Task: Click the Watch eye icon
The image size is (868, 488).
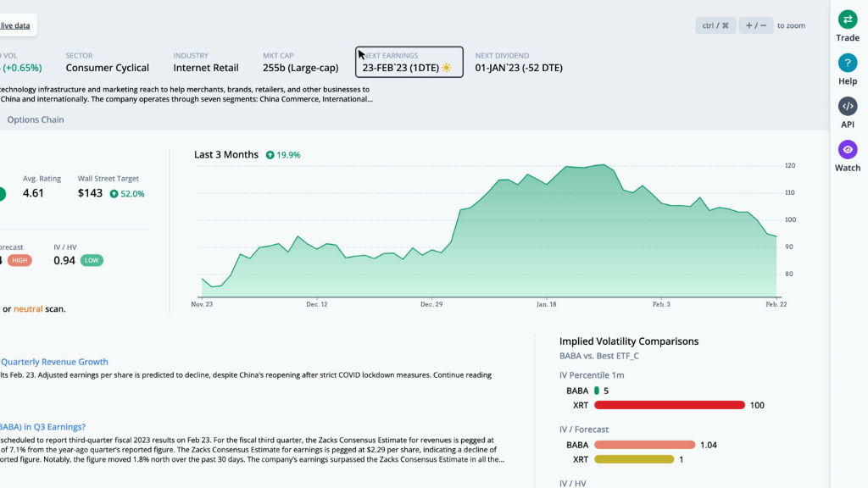Action: click(x=848, y=150)
